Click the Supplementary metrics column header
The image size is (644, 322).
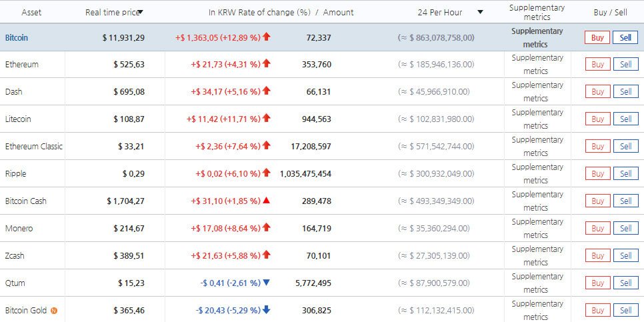click(537, 13)
